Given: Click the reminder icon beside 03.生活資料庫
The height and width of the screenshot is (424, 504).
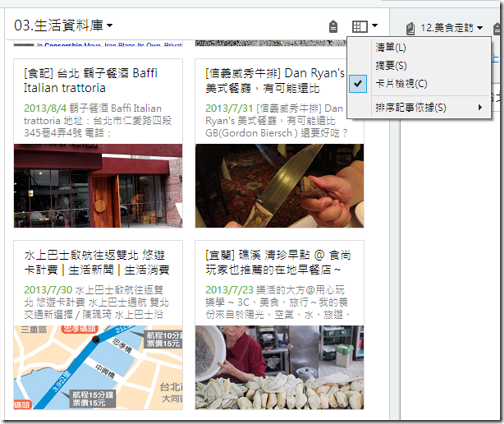Looking at the screenshot, I should tap(333, 26).
